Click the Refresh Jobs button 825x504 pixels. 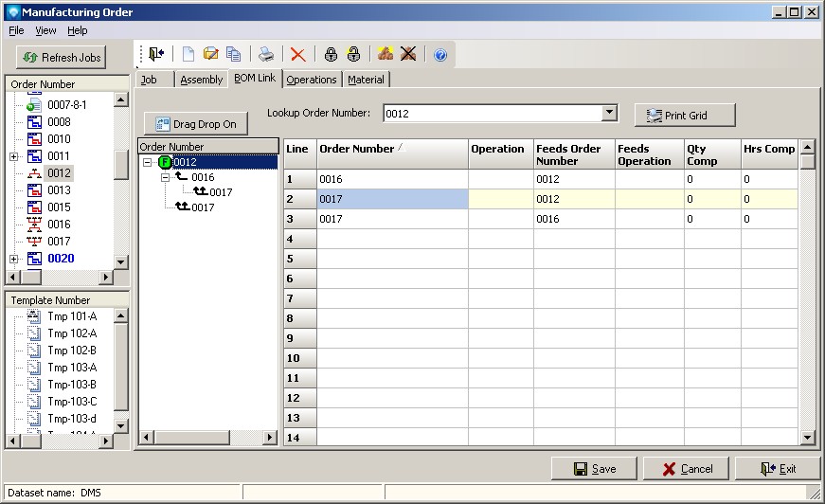pyautogui.click(x=62, y=58)
